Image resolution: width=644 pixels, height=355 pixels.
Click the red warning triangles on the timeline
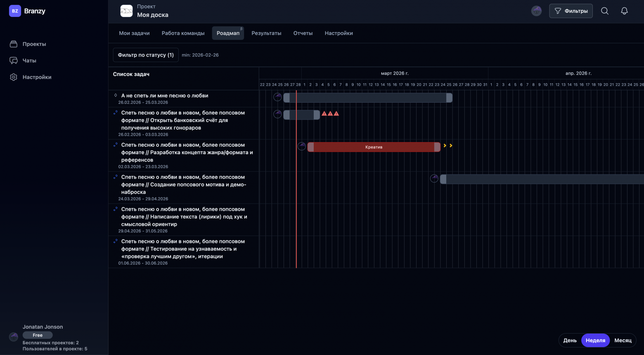(x=330, y=113)
